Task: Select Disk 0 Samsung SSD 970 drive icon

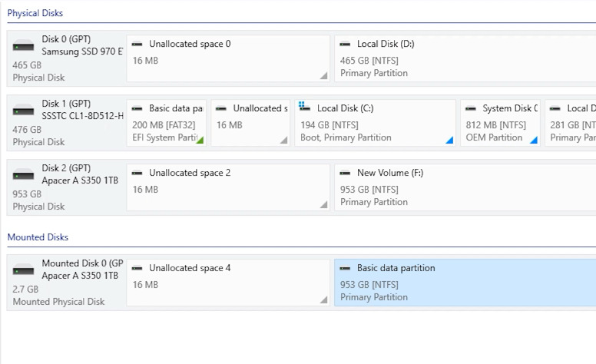Action: click(x=23, y=46)
